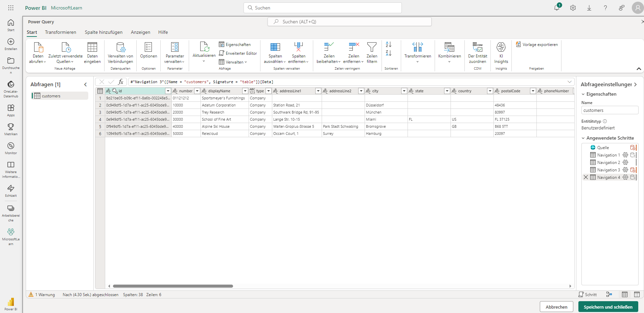Image resolution: width=644 pixels, height=313 pixels.
Task: Select the customers query
Action: click(x=60, y=96)
